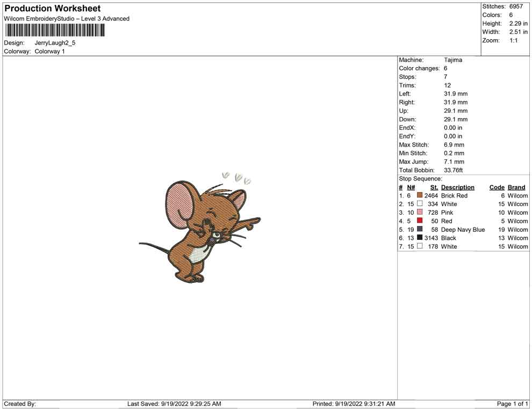Click the Down value '29.1 mm'
The height and width of the screenshot is (409, 532).
coord(456,119)
